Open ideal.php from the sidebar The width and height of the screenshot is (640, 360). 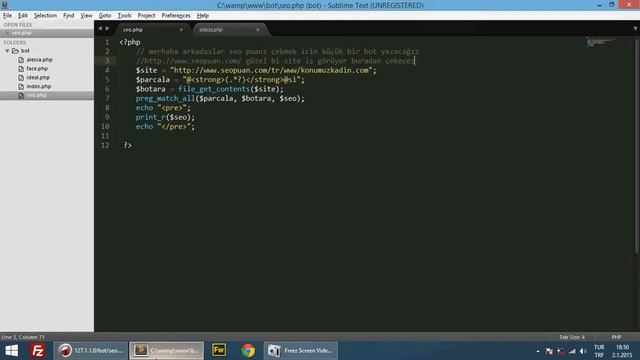click(38, 78)
